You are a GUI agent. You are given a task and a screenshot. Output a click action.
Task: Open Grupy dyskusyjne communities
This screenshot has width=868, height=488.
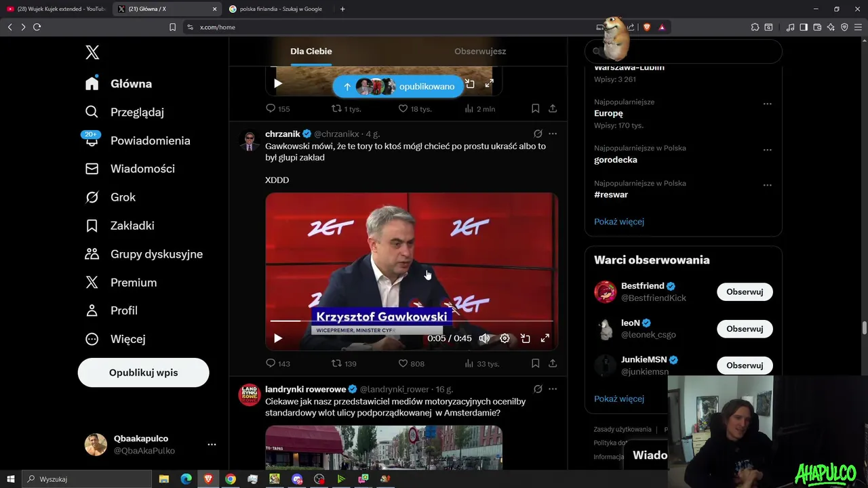[x=144, y=254]
